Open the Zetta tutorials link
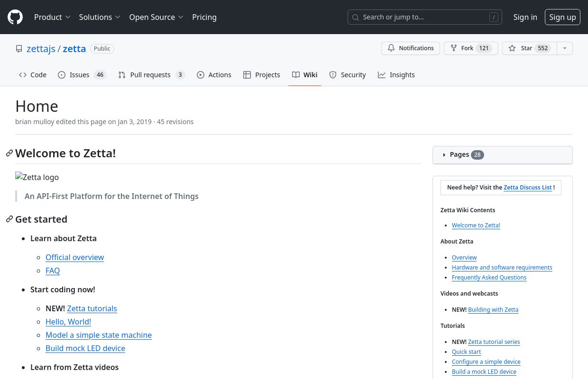The image size is (588, 379). [x=92, y=308]
